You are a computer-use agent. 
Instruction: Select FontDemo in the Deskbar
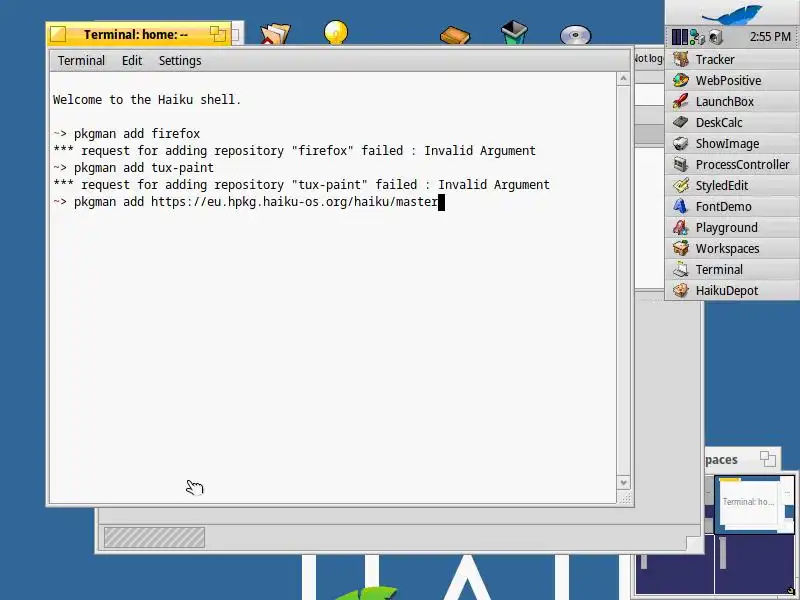pos(732,206)
